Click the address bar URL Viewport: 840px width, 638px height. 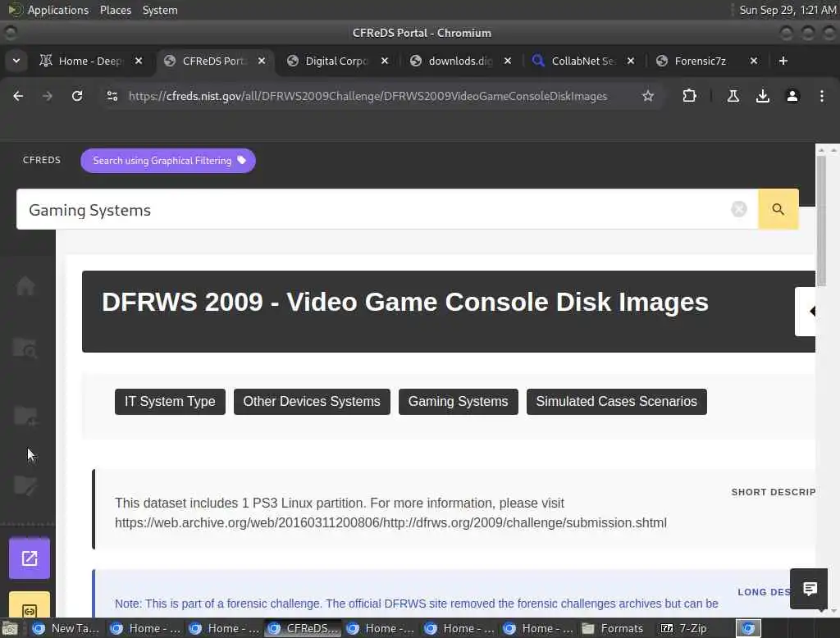(x=367, y=96)
